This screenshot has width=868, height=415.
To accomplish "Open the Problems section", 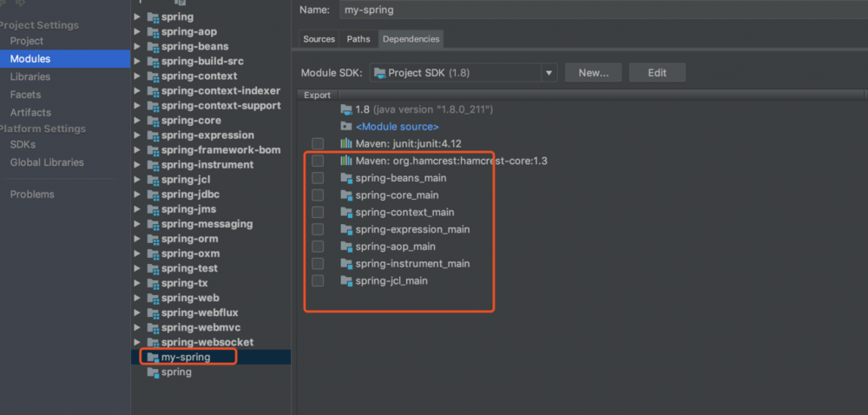I will 32,194.
